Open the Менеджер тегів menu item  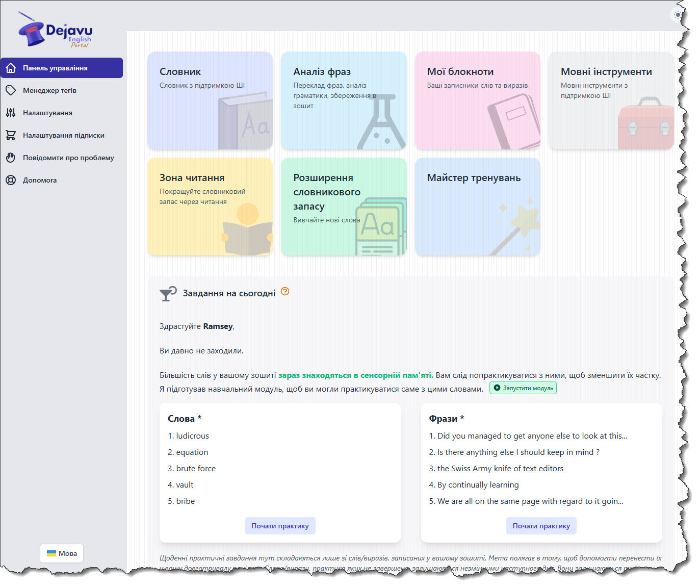[x=49, y=90]
